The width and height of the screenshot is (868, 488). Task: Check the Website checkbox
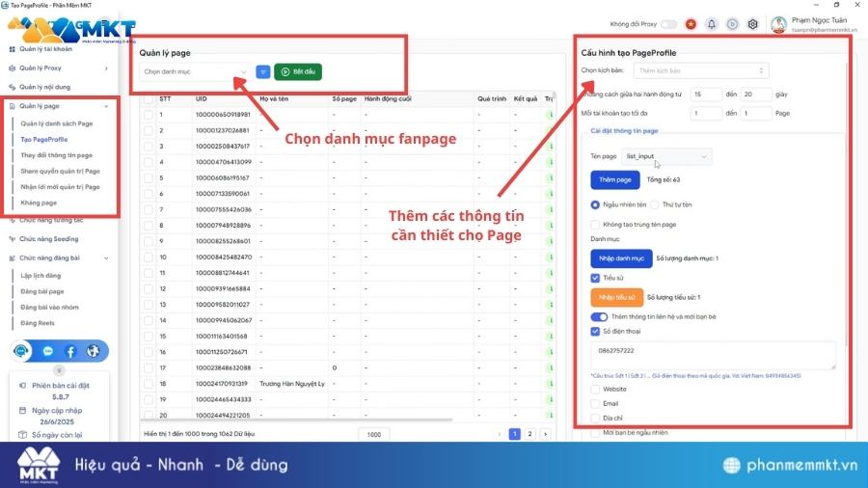click(x=595, y=390)
